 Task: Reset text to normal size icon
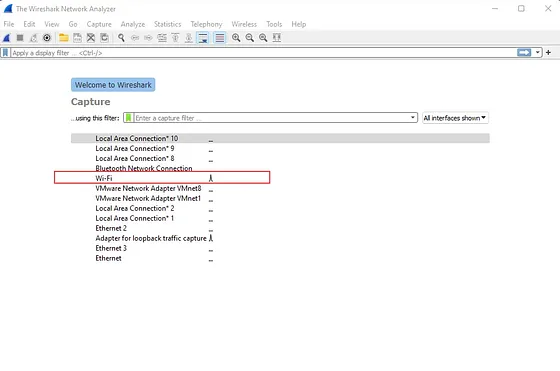pos(263,37)
